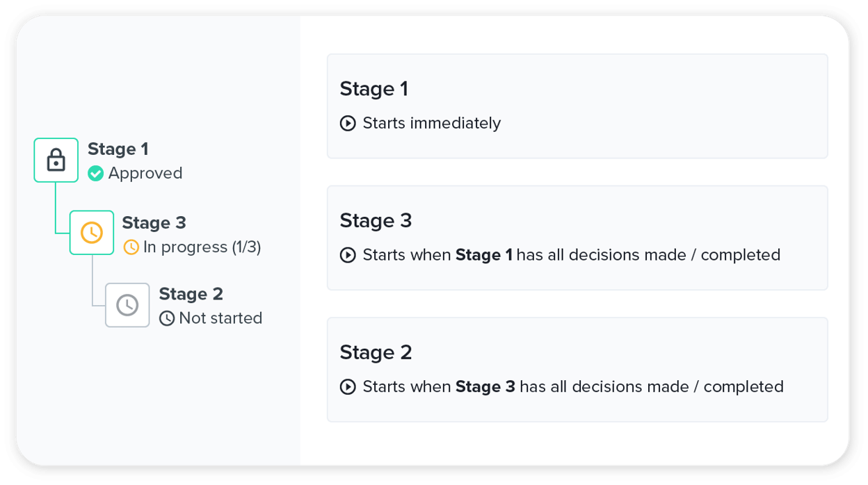Viewport: 868px width, 485px height.
Task: Click the orange clock icon box for Stage 3
Action: click(92, 233)
